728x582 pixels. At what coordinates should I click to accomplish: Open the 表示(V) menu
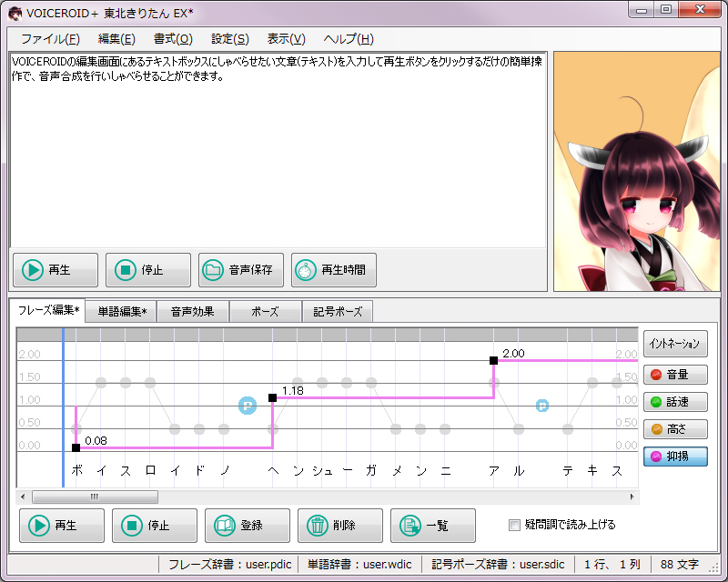pyautogui.click(x=287, y=39)
